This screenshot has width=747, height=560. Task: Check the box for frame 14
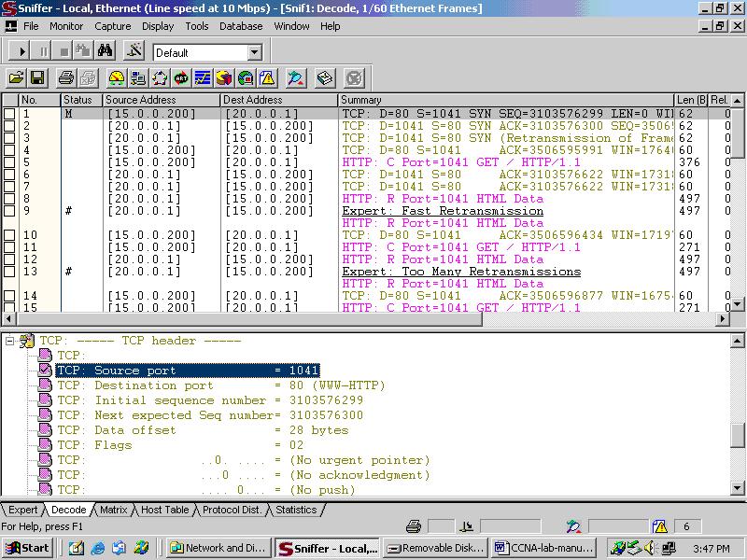pyautogui.click(x=9, y=296)
